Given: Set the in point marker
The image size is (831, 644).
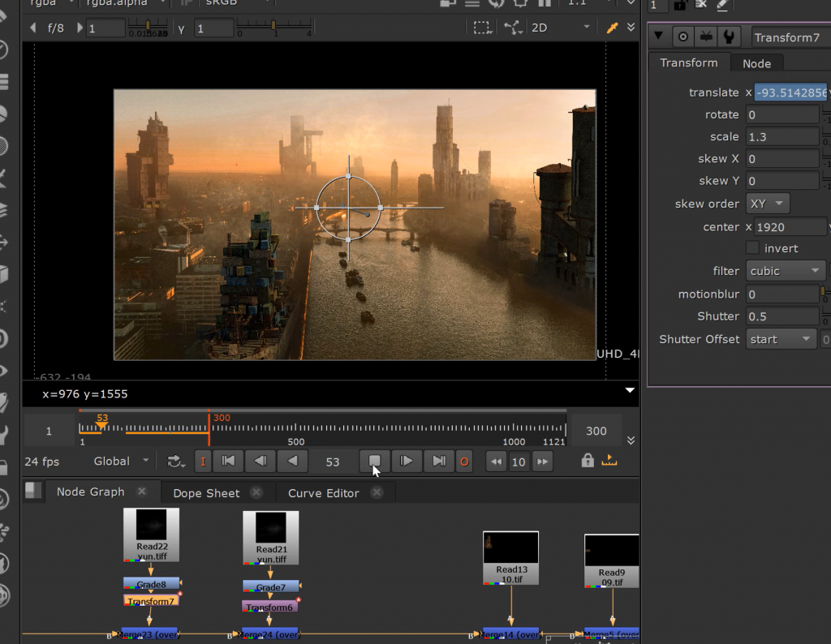Looking at the screenshot, I should pos(202,462).
